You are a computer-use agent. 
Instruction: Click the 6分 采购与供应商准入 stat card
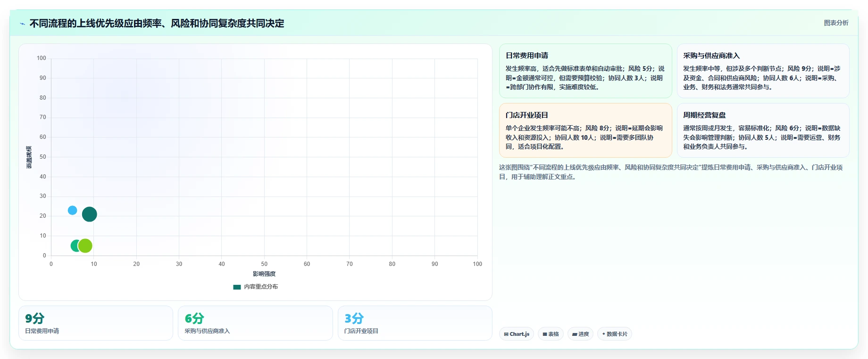coord(255,323)
